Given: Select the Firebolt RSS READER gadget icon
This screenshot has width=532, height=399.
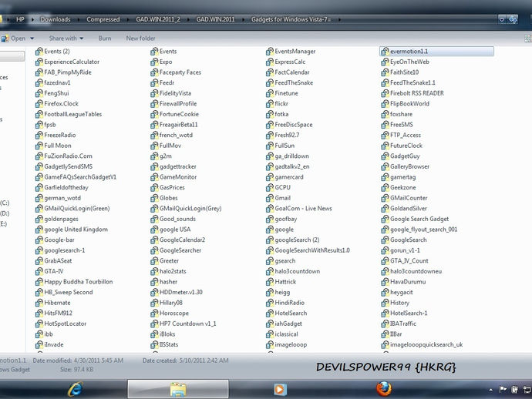Looking at the screenshot, I should click(x=385, y=93).
